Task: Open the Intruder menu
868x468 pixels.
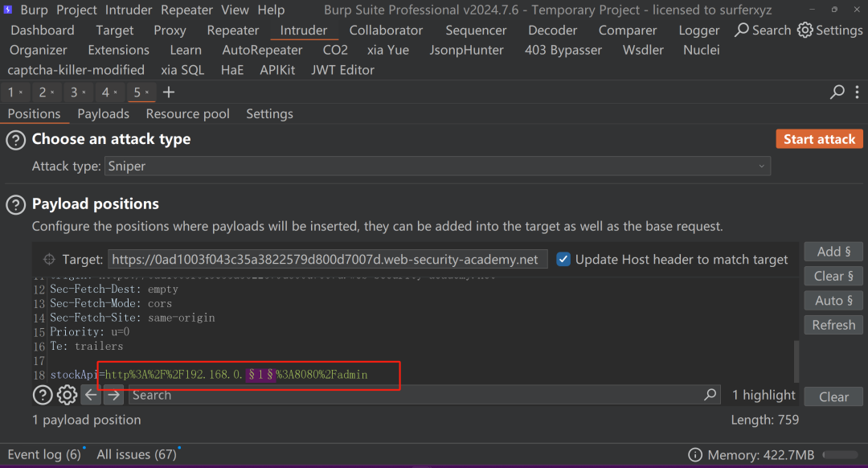Action: point(129,10)
